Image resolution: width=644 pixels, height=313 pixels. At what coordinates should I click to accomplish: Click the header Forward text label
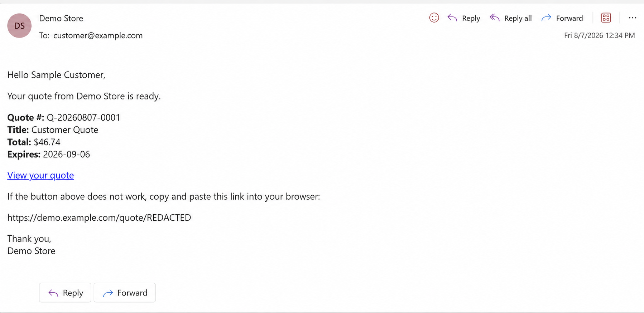click(569, 18)
